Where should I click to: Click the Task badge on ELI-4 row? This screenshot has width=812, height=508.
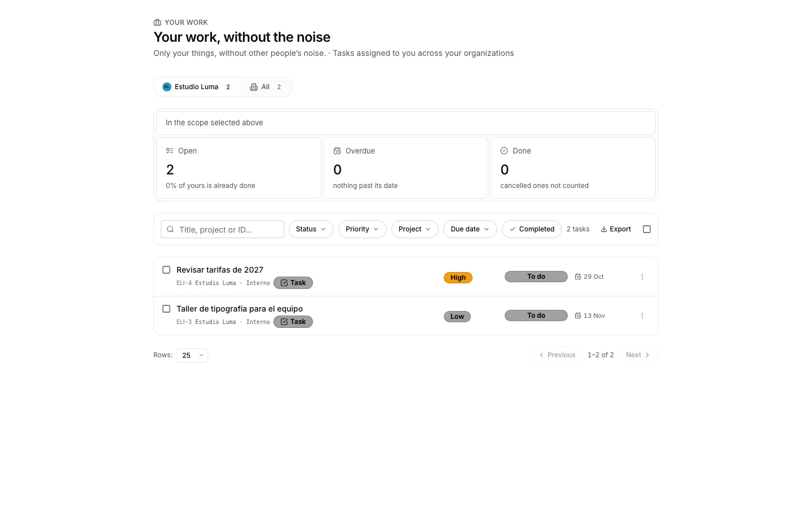tap(293, 283)
